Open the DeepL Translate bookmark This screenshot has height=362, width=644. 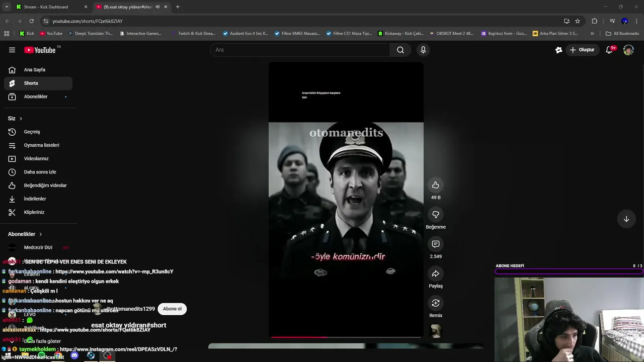pyautogui.click(x=91, y=34)
